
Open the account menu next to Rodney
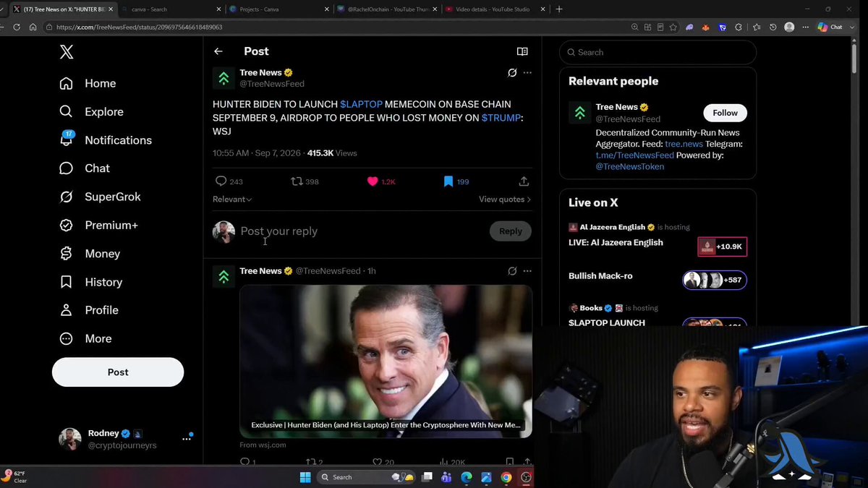tap(187, 439)
